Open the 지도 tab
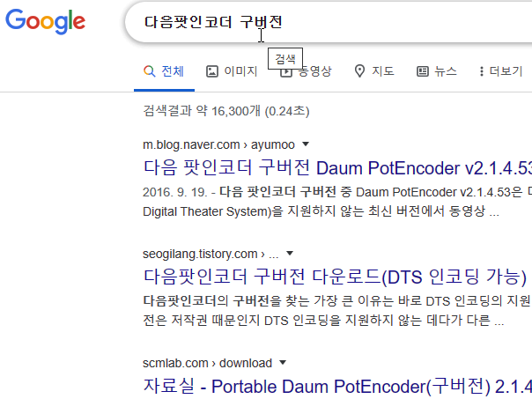Viewport: 532px width, 399px height. click(x=374, y=71)
